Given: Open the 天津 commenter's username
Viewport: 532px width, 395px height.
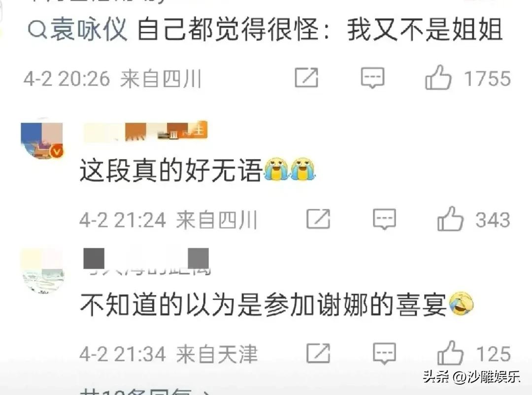Looking at the screenshot, I should click(x=147, y=262).
